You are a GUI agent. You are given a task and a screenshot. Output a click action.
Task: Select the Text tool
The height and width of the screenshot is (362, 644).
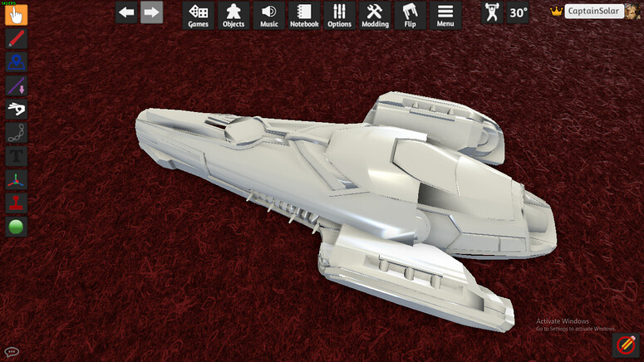pos(16,156)
